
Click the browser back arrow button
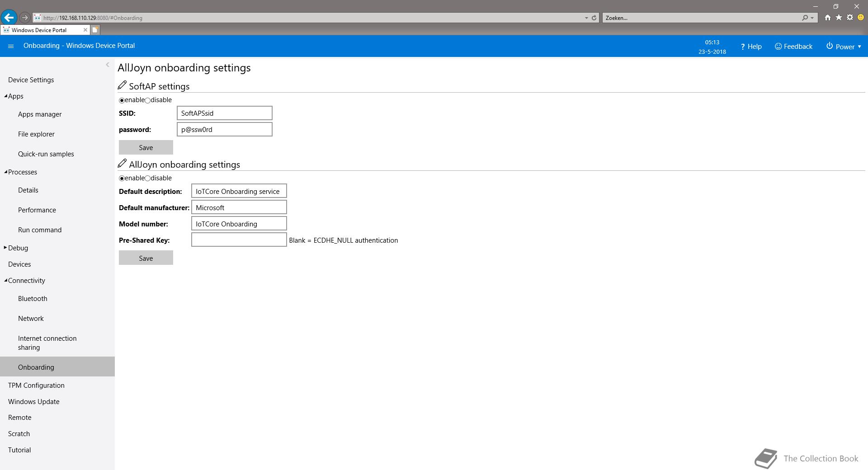(9, 18)
